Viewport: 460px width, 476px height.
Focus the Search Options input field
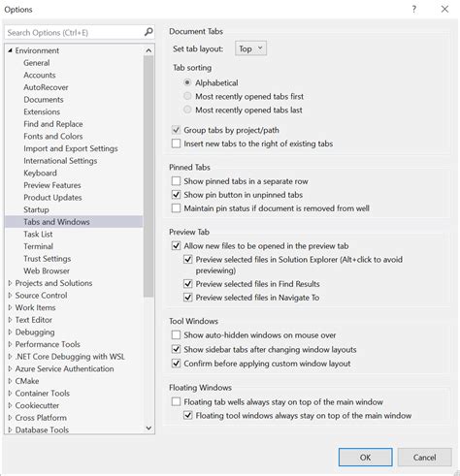point(75,32)
